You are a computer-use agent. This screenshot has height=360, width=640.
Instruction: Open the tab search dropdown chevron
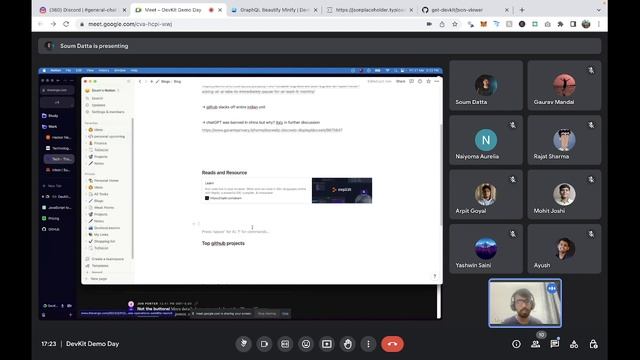click(599, 10)
